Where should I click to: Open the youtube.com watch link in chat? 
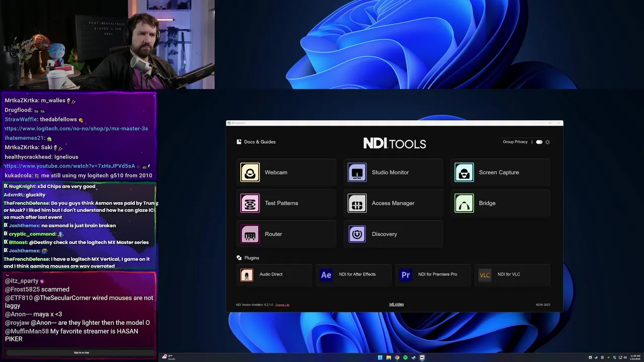coord(69,166)
